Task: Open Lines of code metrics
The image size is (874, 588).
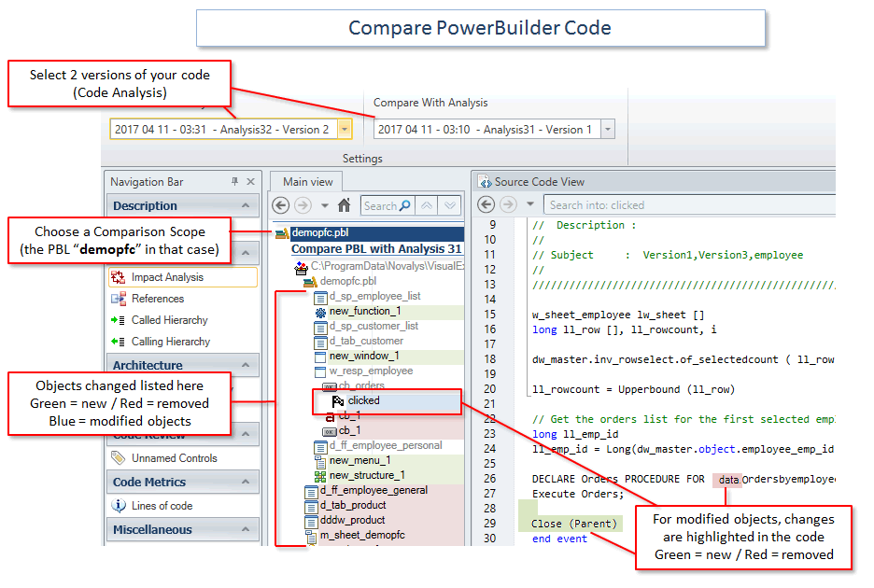Action: (162, 506)
